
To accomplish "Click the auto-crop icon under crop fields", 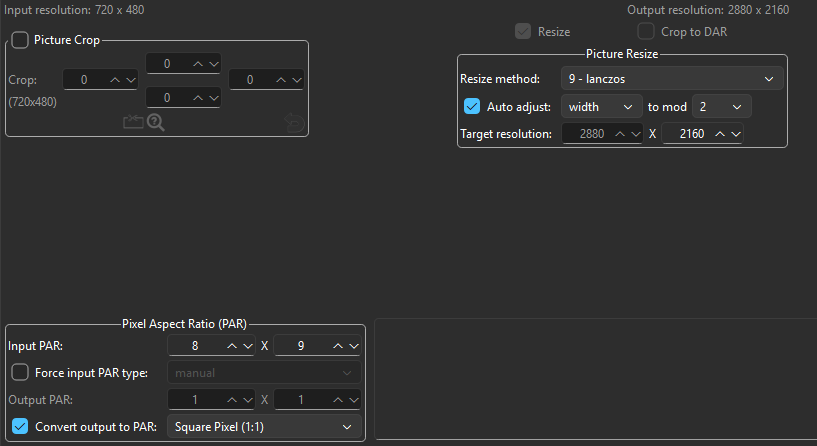I will coord(134,122).
